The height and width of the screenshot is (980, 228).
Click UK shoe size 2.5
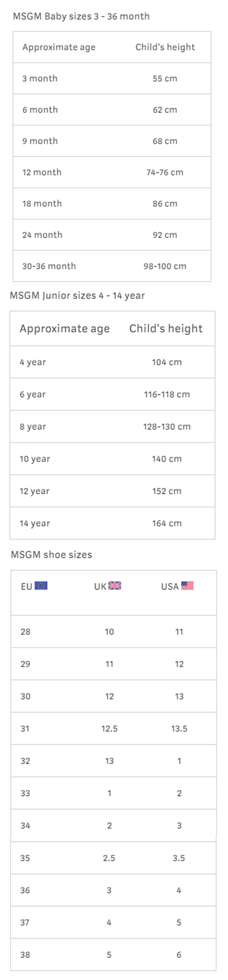109,858
